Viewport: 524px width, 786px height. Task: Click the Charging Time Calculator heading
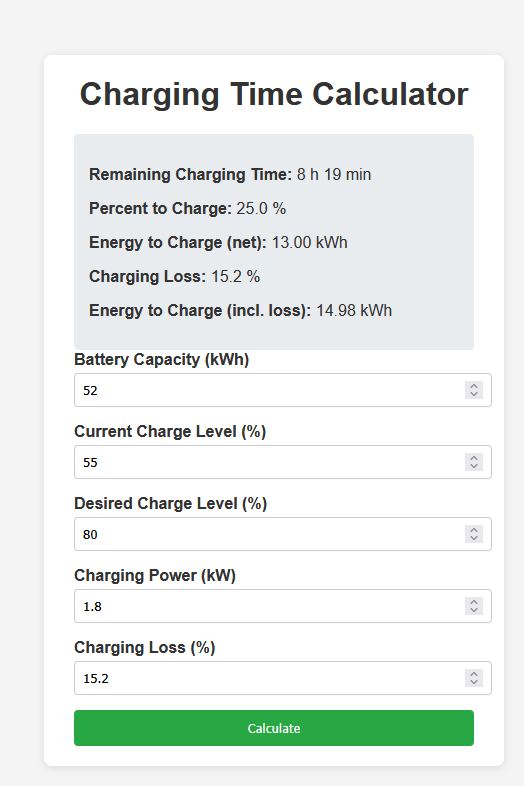274,94
